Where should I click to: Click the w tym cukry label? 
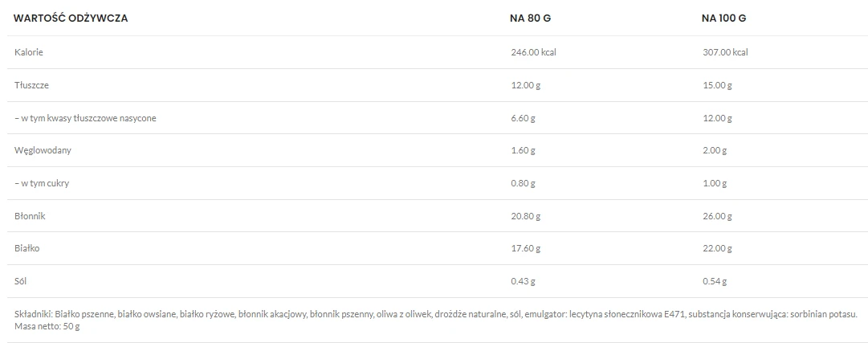point(42,183)
